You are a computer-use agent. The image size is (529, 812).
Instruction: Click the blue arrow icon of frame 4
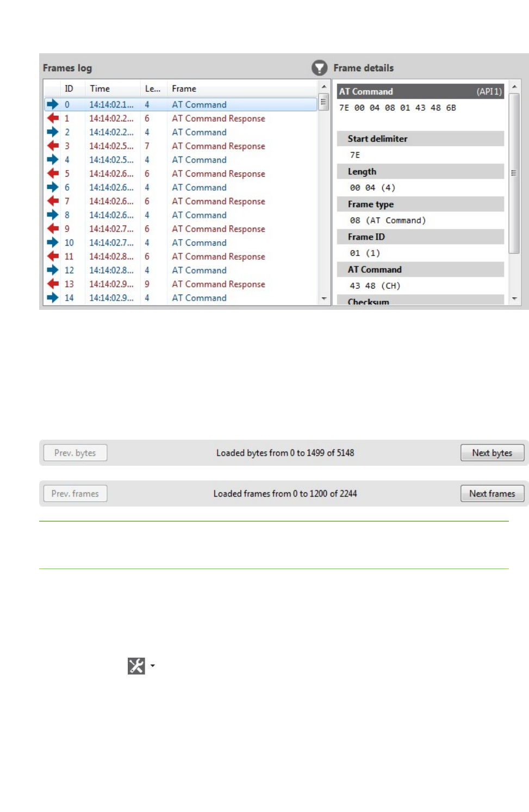(x=53, y=160)
